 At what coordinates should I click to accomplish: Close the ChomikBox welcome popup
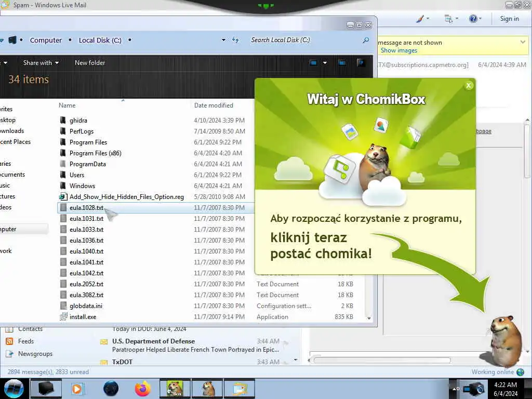pos(469,86)
